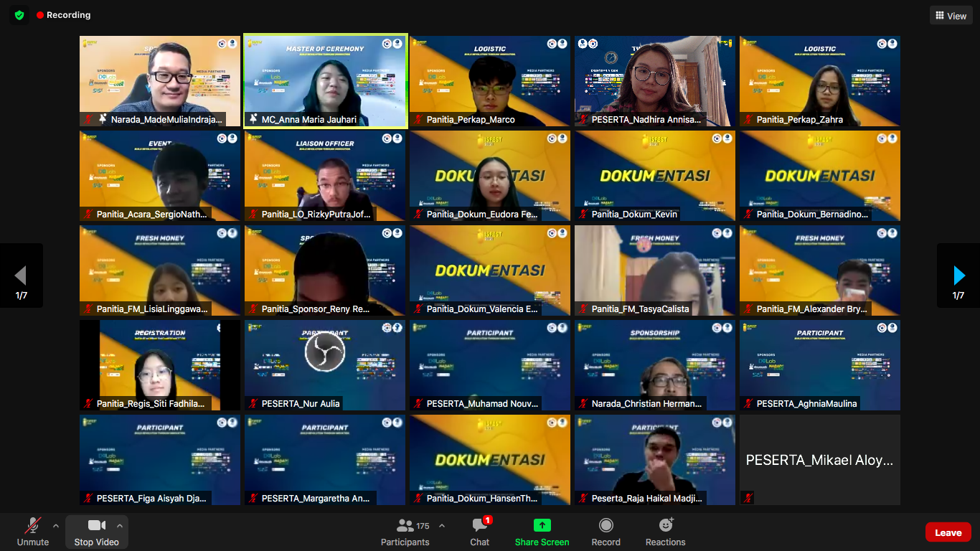The image size is (980, 551).
Task: Select the MC_Anna Maria Jauhari video tile
Action: pos(325,80)
